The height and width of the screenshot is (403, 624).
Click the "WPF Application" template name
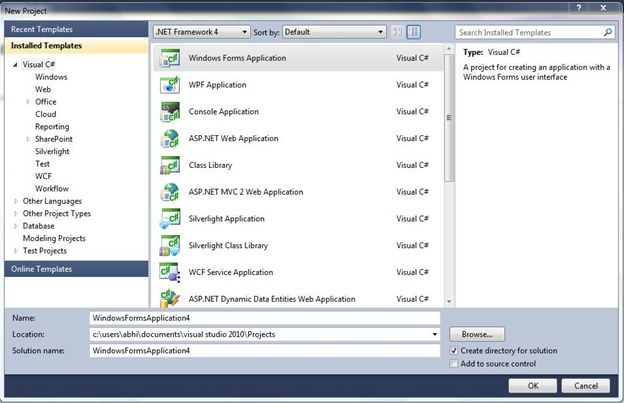point(217,85)
